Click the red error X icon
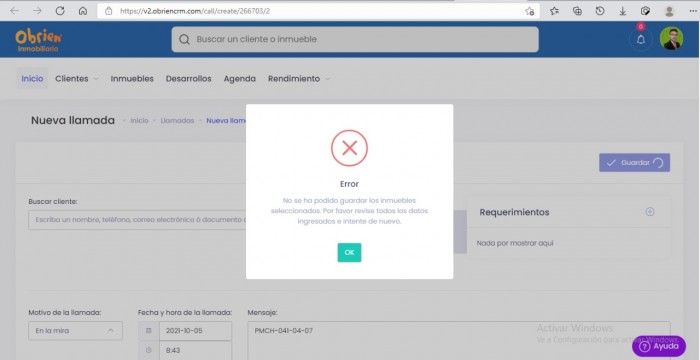The image size is (700, 360). [x=350, y=148]
